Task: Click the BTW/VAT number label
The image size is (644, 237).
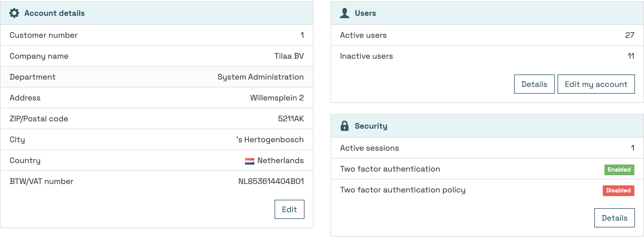Action: click(x=41, y=181)
